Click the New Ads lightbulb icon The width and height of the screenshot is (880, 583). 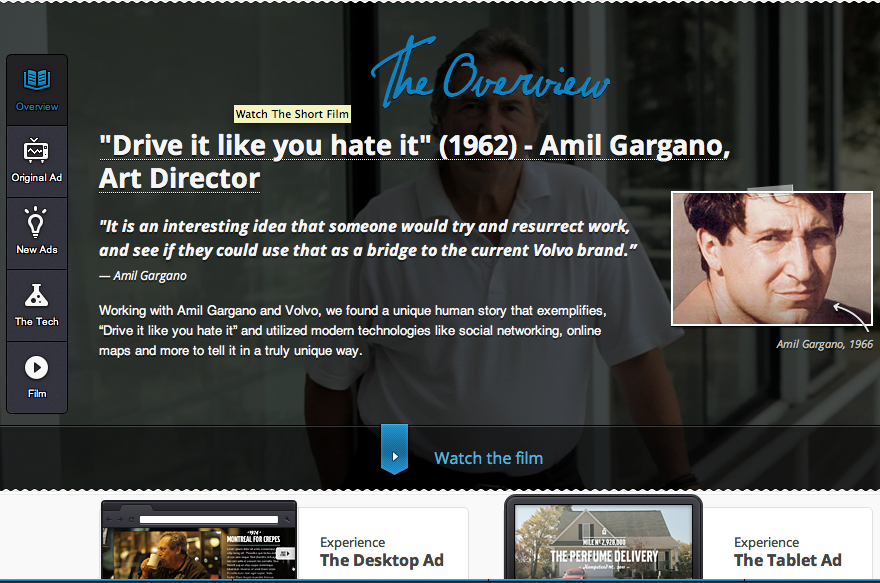[x=36, y=222]
